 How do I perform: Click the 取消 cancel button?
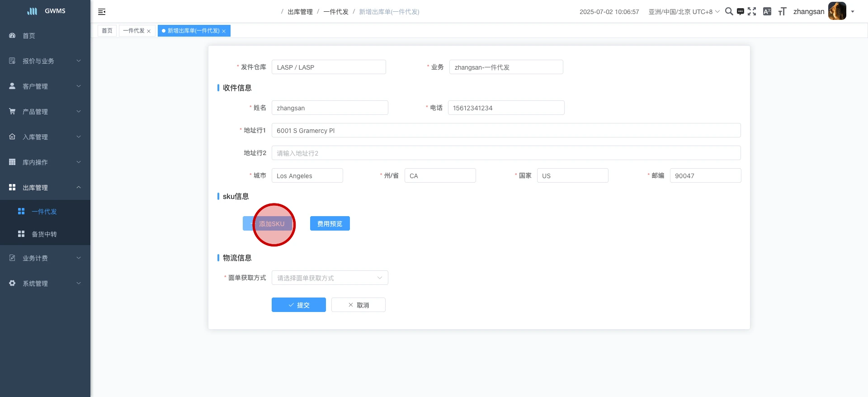click(358, 305)
